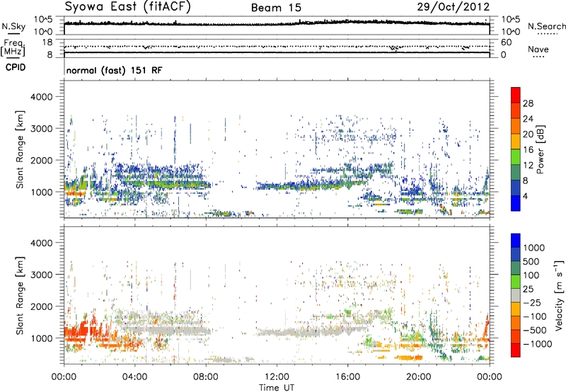Click the blue top of velocity colorbar
The width and height of the screenshot is (566, 392).
[516, 241]
